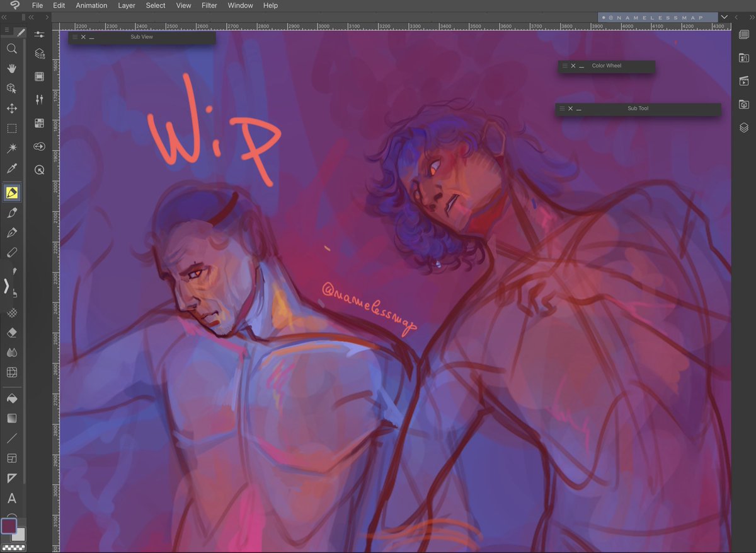The width and height of the screenshot is (756, 553).
Task: Select the Operation object cube tool
Action: (x=11, y=88)
